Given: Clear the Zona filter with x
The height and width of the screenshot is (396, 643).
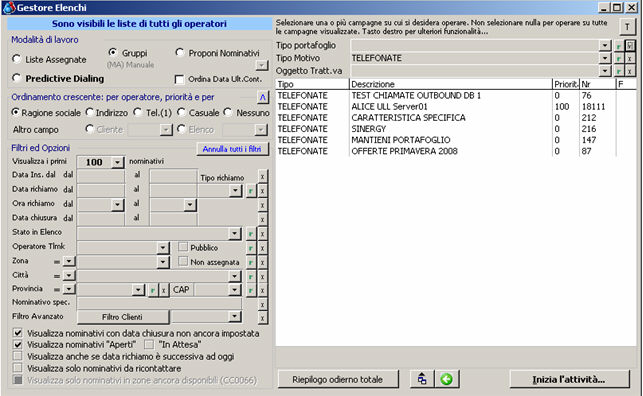Looking at the screenshot, I should (262, 263).
